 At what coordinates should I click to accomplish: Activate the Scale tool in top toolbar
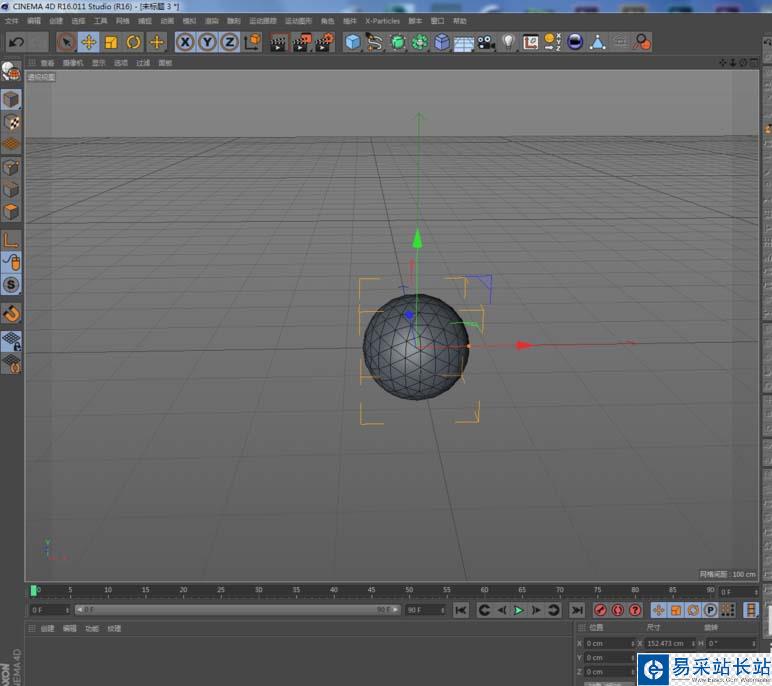point(111,42)
